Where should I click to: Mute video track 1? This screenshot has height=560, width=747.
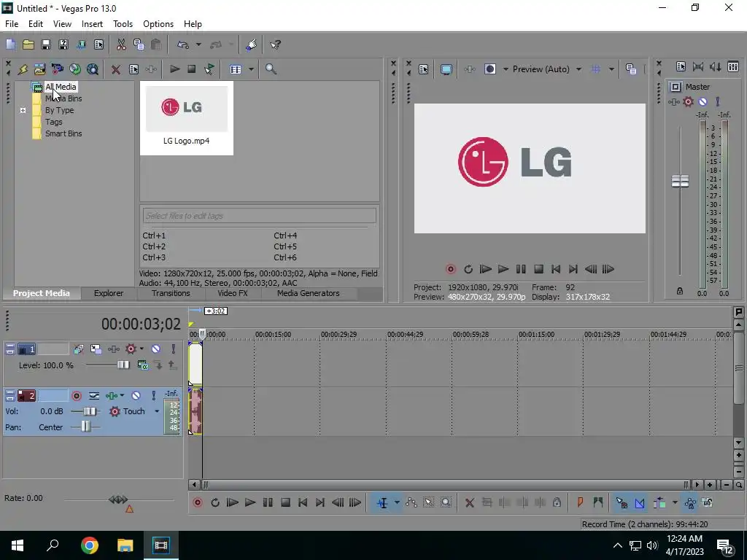[x=156, y=349]
